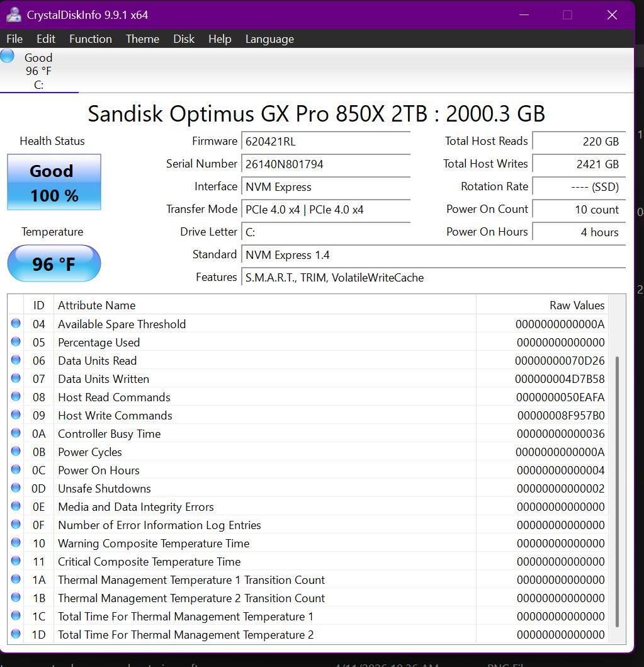This screenshot has height=667, width=644.
Task: Click the Good 100 % health status button
Action: click(x=54, y=182)
